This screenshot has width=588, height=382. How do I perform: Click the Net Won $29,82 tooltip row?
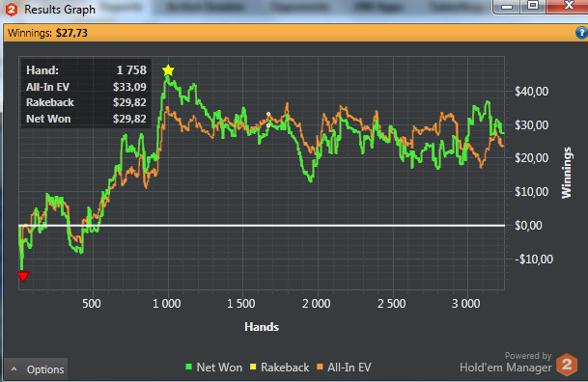click(x=86, y=119)
